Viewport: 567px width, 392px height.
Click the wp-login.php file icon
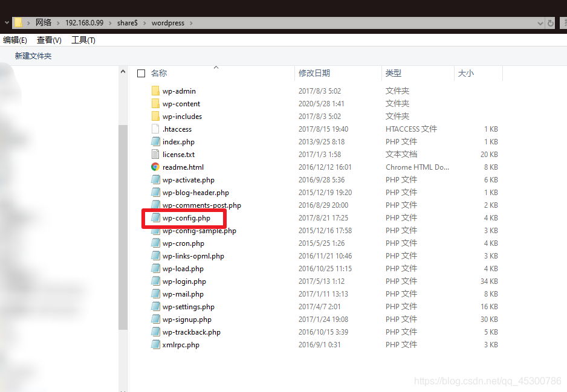point(155,281)
